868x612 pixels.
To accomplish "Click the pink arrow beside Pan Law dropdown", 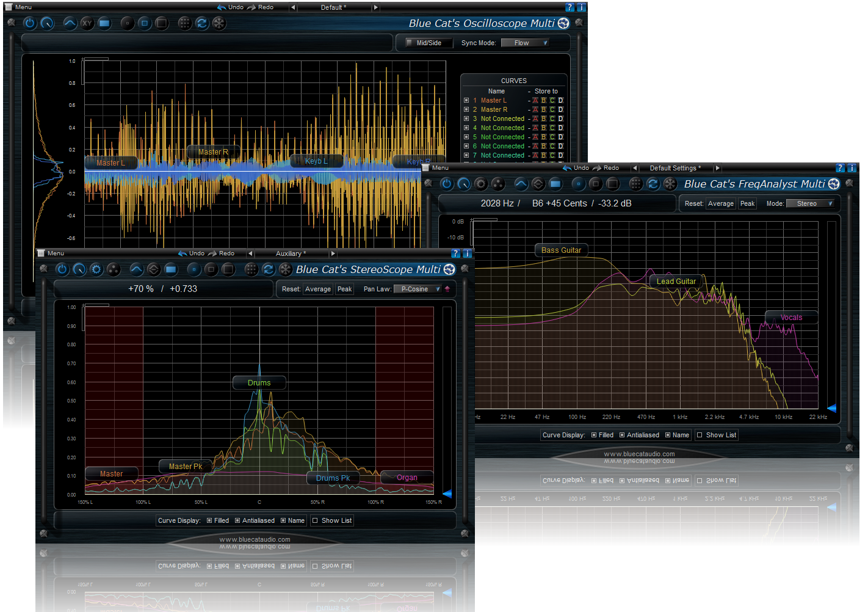I will coord(447,289).
